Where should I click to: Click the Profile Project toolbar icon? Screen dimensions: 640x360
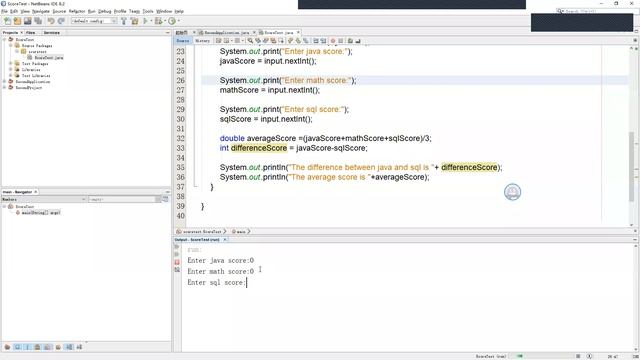click(172, 21)
